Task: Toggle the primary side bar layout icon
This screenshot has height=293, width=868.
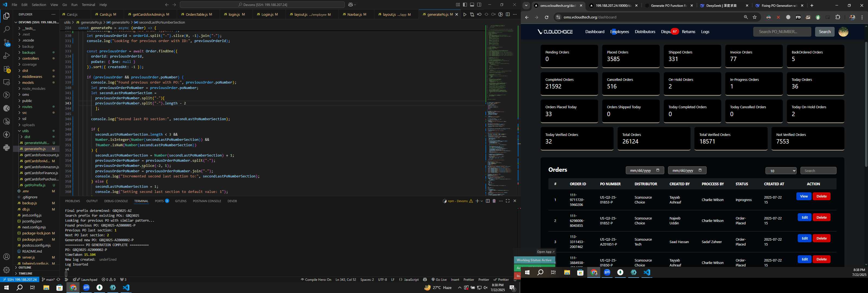Action: pyautogui.click(x=465, y=5)
